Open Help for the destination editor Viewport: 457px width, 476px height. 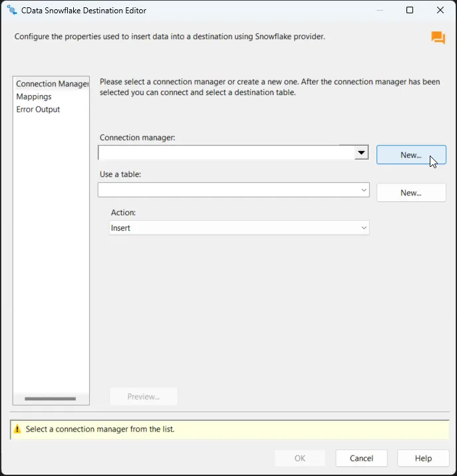(423, 458)
